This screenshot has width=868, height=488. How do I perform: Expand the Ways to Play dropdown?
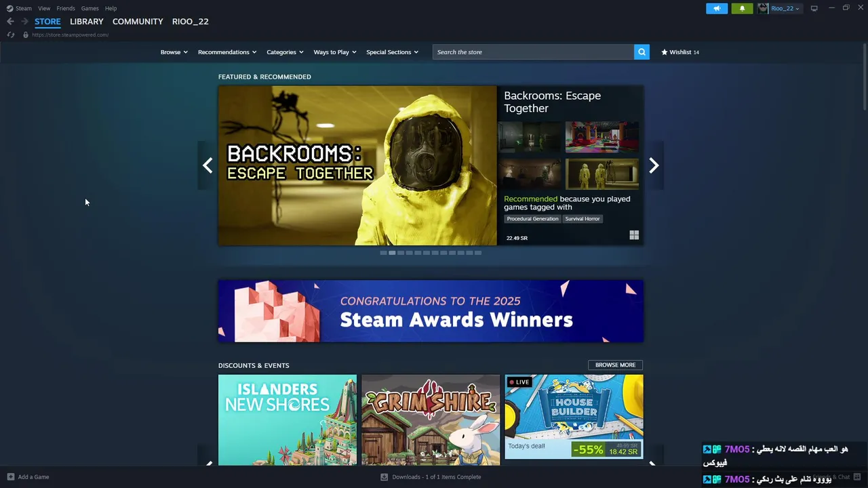[x=335, y=52]
